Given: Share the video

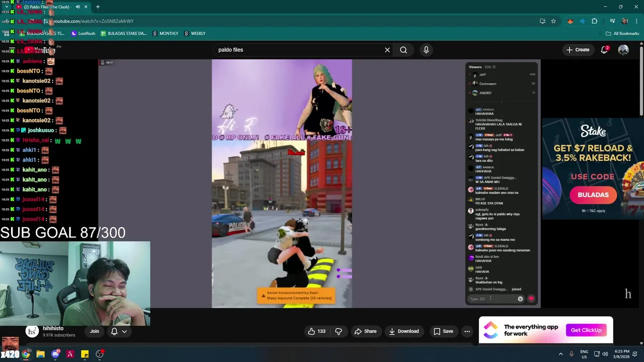Looking at the screenshot, I should click(x=365, y=331).
